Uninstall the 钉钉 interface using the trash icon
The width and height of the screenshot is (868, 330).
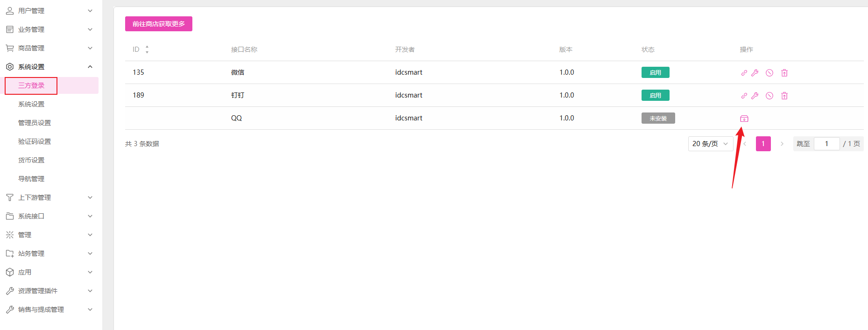coord(784,96)
